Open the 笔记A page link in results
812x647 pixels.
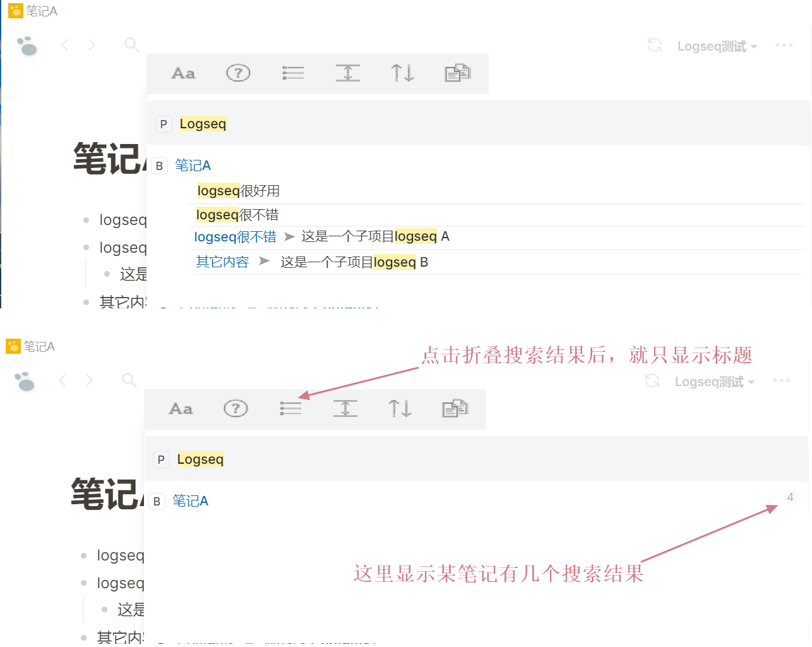coord(192,165)
